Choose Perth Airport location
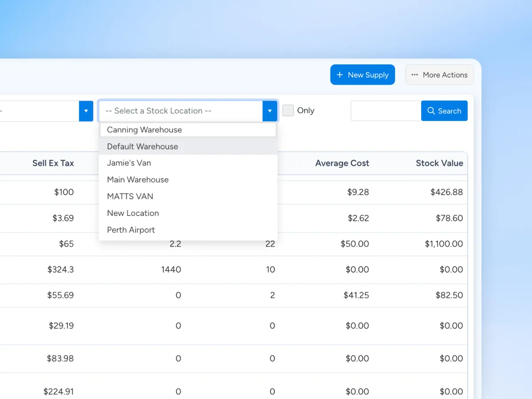Image resolution: width=532 pixels, height=399 pixels. [x=188, y=230]
